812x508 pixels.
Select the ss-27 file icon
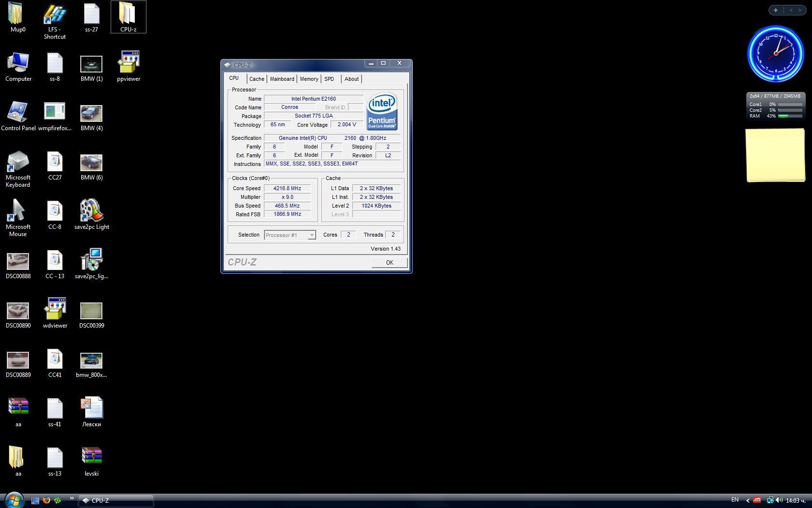point(91,14)
